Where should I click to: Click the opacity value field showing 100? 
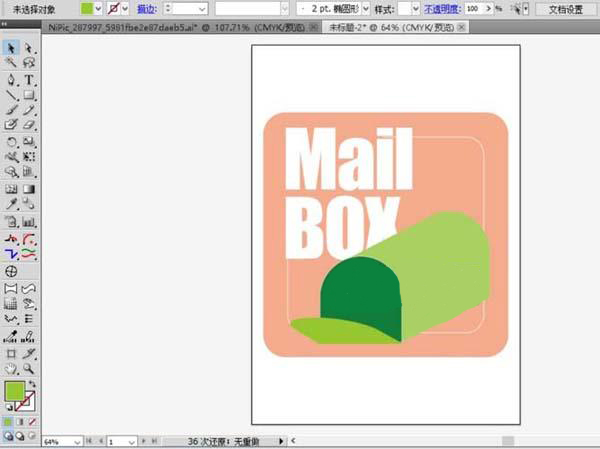pyautogui.click(x=475, y=8)
